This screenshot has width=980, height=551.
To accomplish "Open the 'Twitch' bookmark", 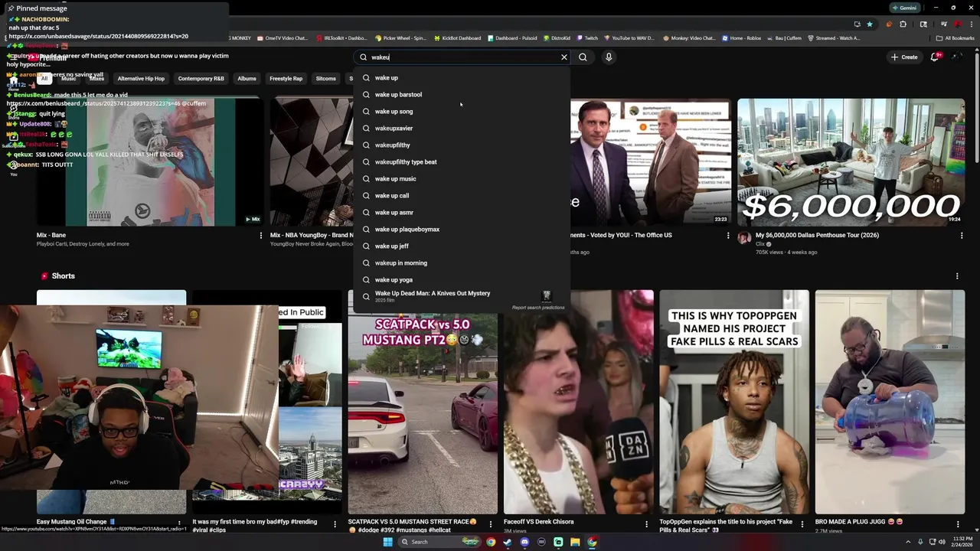I will (587, 38).
